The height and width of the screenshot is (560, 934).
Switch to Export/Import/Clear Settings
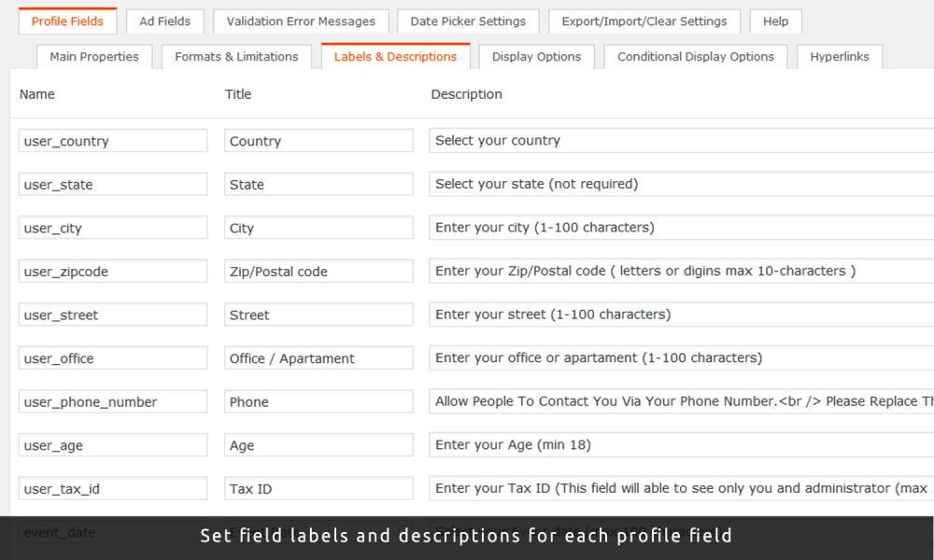pyautogui.click(x=644, y=21)
